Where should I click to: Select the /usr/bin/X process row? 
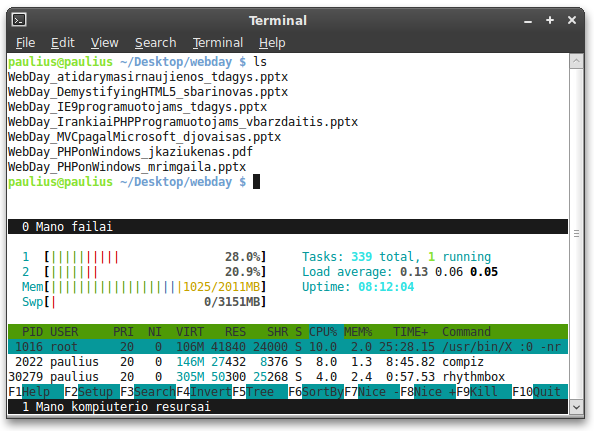[x=288, y=347]
